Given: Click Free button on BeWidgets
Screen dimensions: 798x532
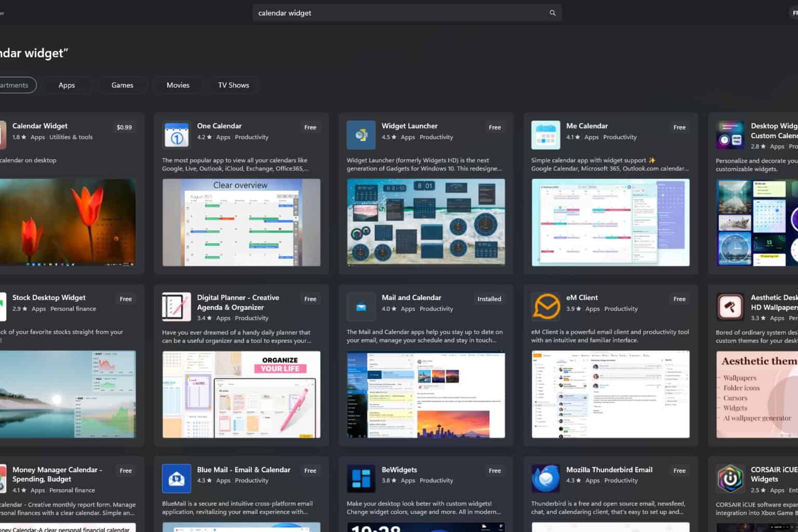Looking at the screenshot, I should click(x=495, y=471).
